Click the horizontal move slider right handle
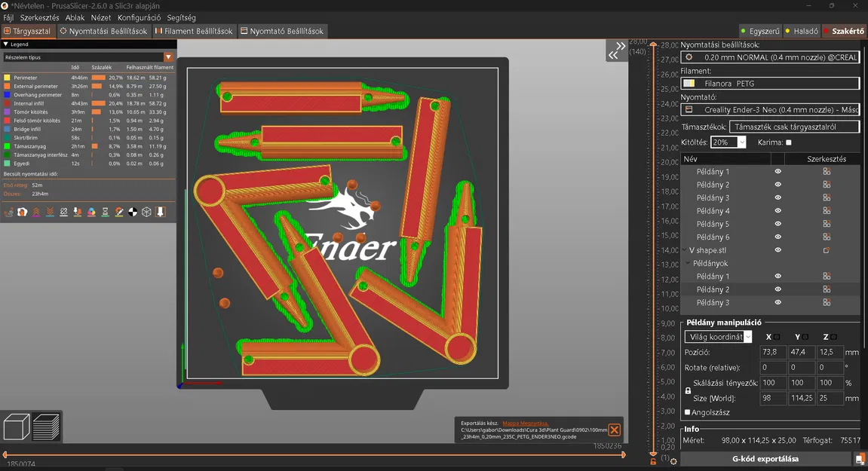 (x=624, y=454)
